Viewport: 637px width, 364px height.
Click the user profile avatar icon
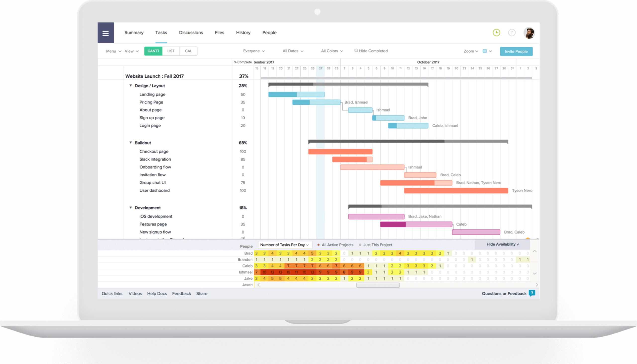(529, 32)
